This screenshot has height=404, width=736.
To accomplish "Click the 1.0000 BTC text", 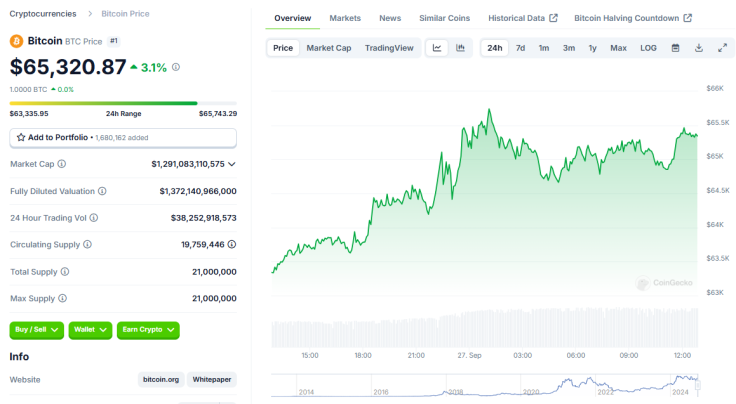I will click(29, 89).
